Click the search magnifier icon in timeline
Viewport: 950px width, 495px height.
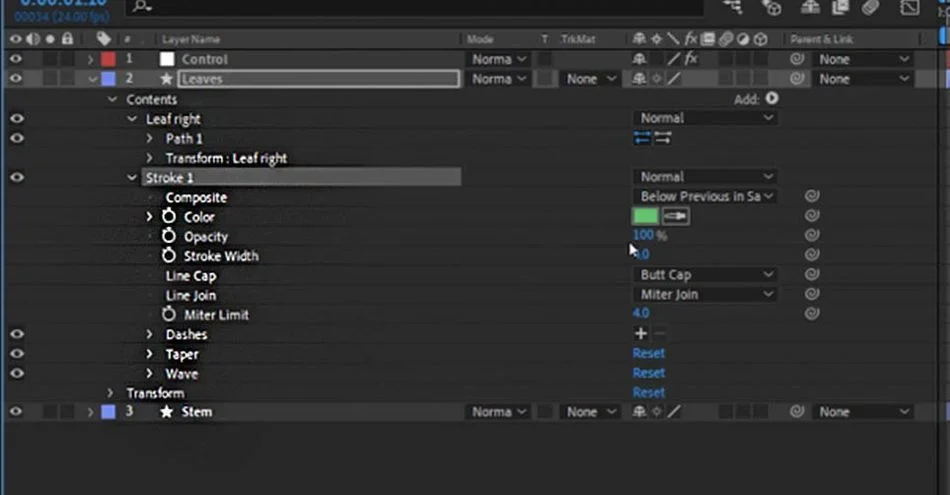141,7
